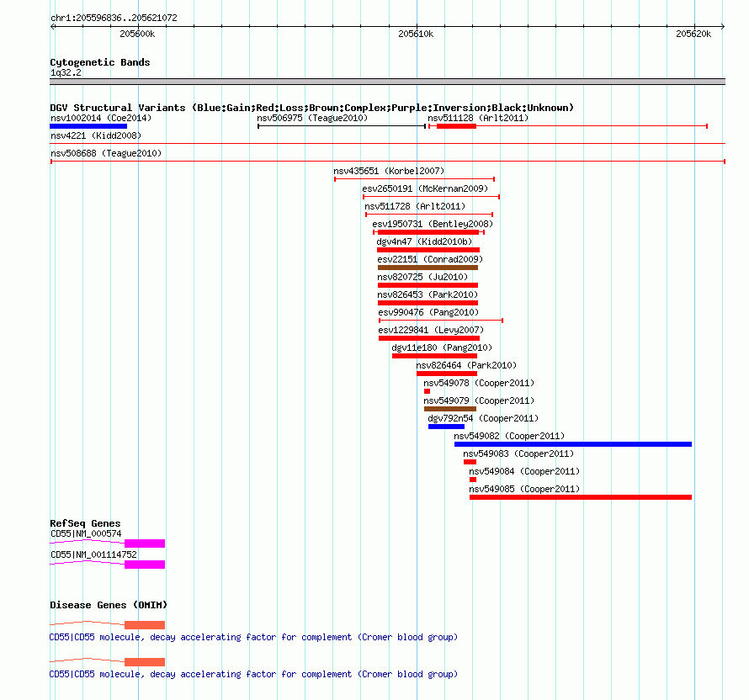
Task: Click the DGV Structural Variants track title
Action: click(312, 108)
